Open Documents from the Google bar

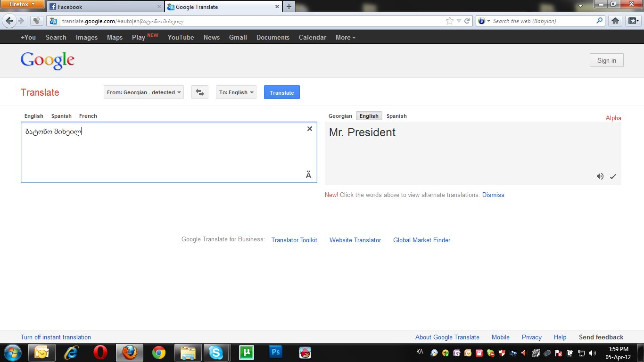coord(273,37)
